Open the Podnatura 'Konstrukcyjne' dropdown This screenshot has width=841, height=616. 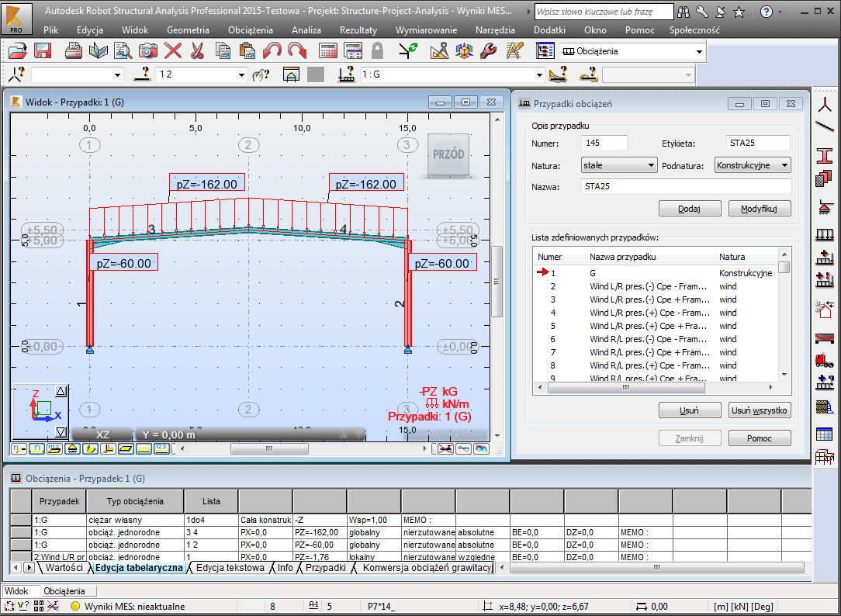pos(785,165)
